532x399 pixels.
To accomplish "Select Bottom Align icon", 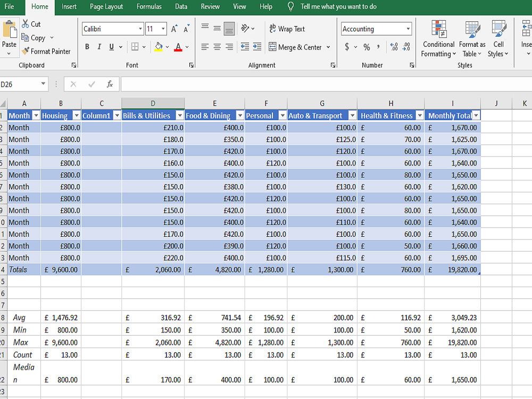I will pos(229,29).
